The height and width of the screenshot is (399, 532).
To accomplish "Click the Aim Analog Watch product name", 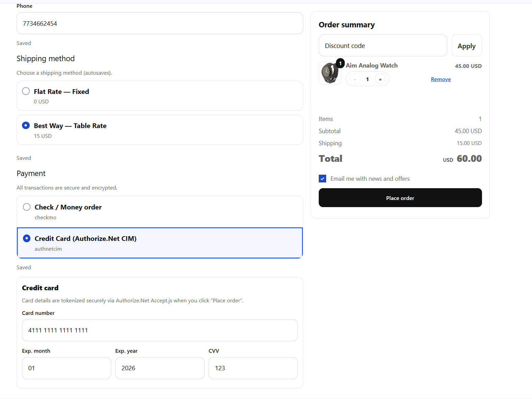I will pos(372,66).
